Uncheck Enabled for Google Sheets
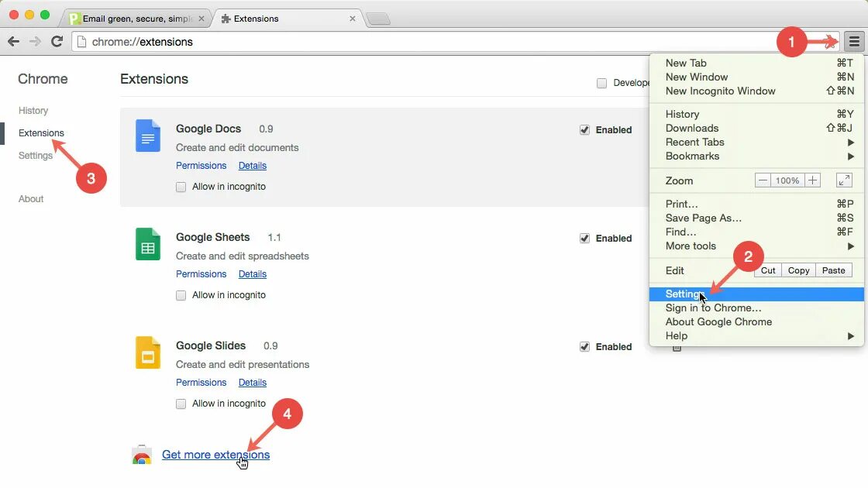 (x=584, y=239)
